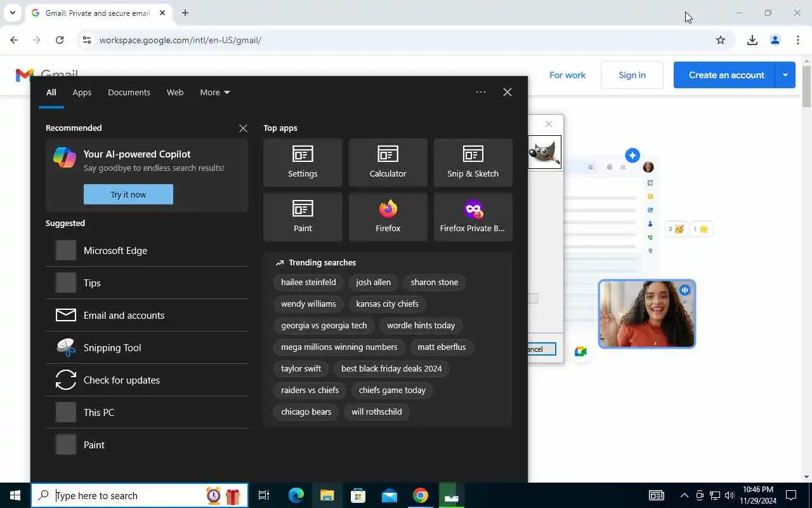The width and height of the screenshot is (812, 508).
Task: Switch to Web search tab
Action: click(x=175, y=92)
